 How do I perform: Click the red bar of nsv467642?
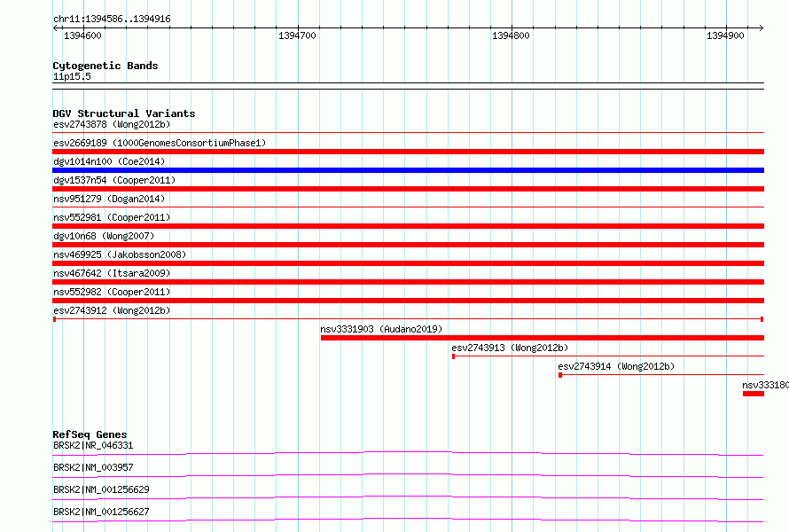[408, 282]
